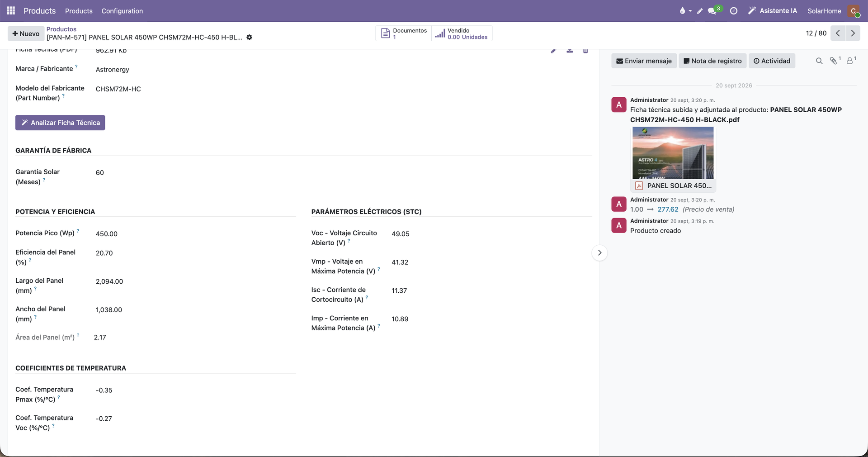Select SolarHome company switcher
The image size is (868, 457).
pyautogui.click(x=824, y=11)
